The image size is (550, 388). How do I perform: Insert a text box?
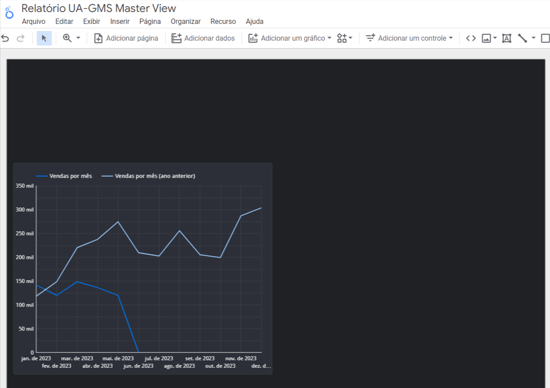507,38
